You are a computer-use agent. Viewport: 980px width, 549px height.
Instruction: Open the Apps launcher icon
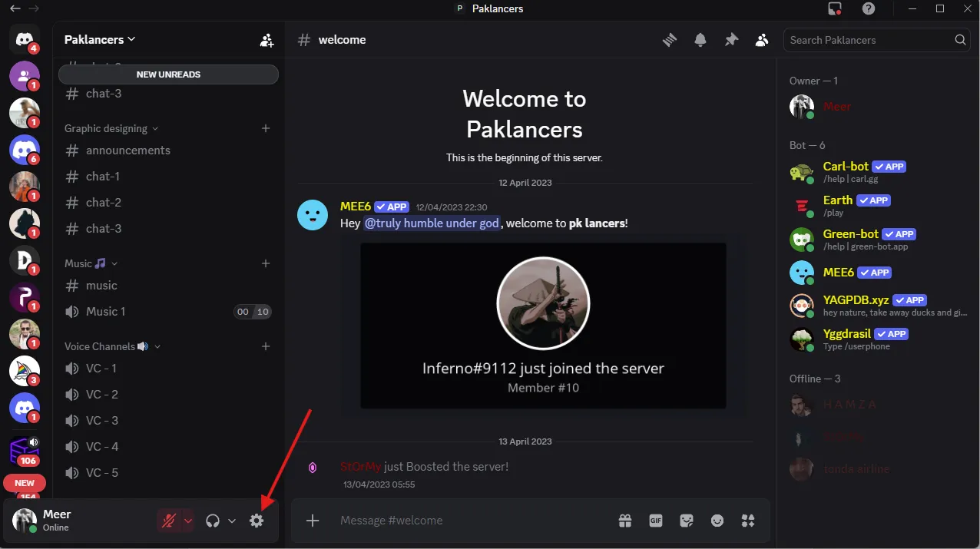pyautogui.click(x=748, y=521)
